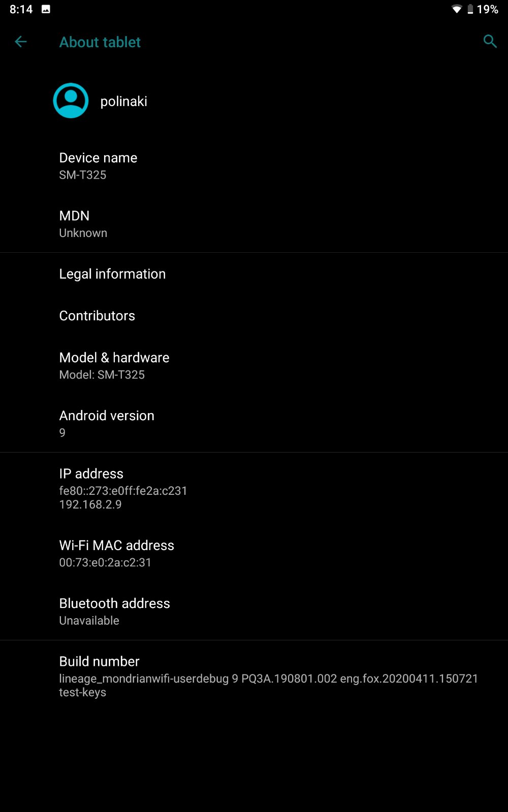
Task: Tap the battery status icon
Action: [470, 9]
